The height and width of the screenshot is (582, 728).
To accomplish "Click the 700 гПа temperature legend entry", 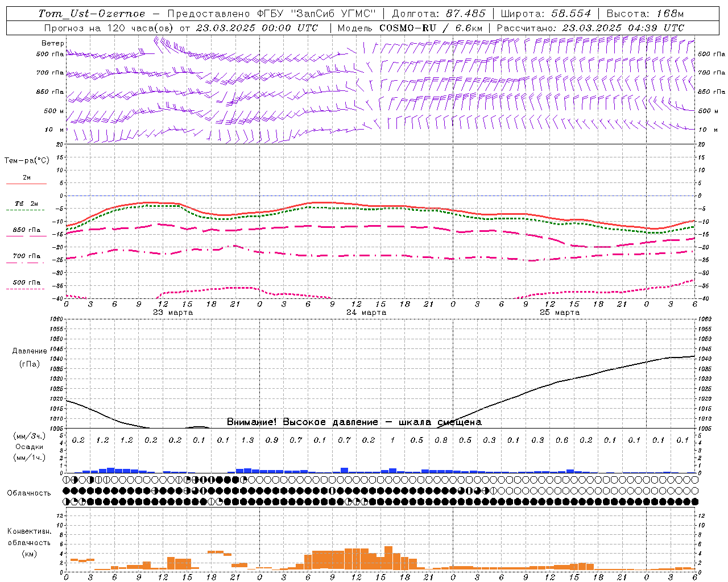I will tap(27, 256).
